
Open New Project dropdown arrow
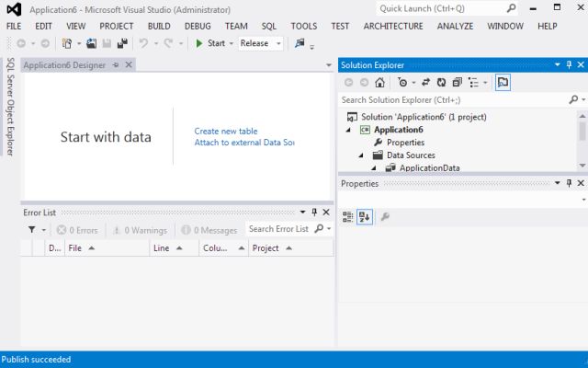tap(79, 43)
